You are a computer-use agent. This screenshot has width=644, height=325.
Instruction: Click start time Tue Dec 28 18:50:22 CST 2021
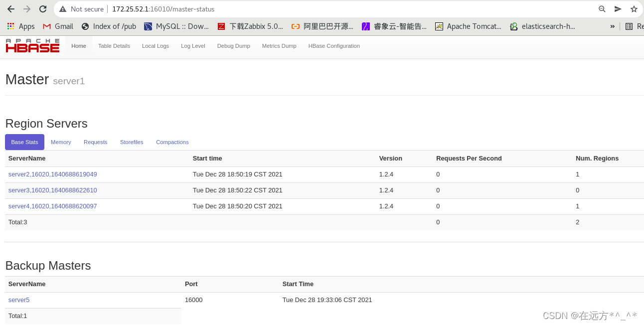point(238,190)
